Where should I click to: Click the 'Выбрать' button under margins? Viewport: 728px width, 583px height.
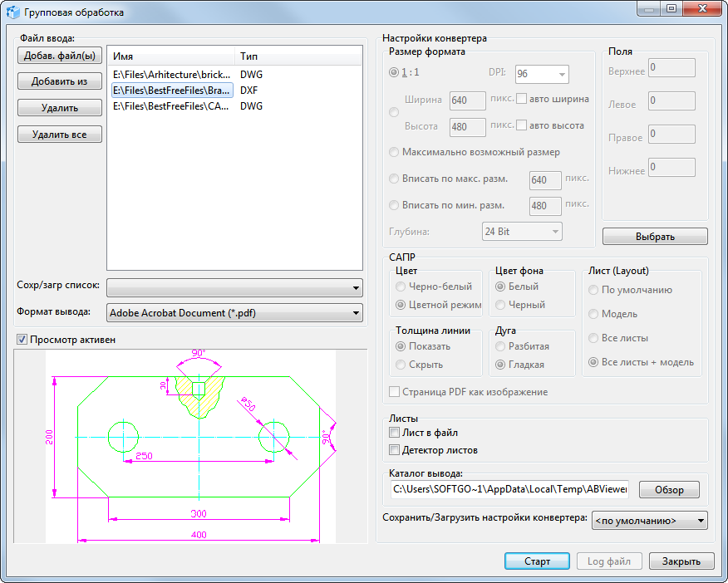click(655, 237)
